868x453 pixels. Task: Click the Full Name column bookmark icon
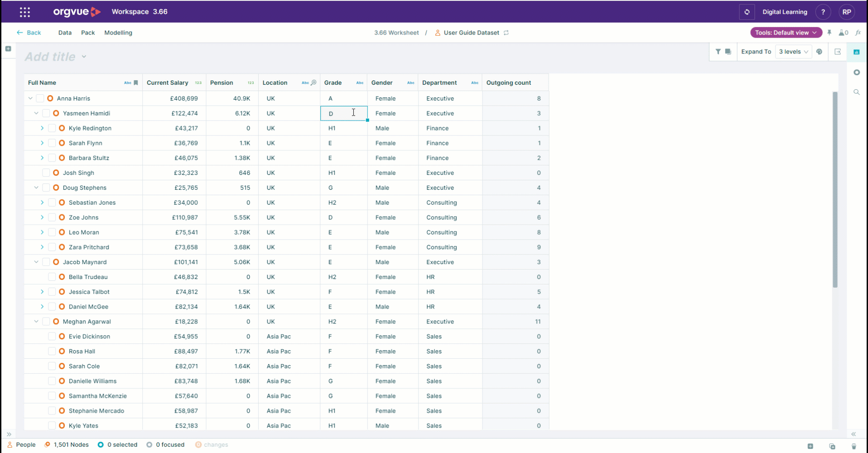pyautogui.click(x=135, y=83)
